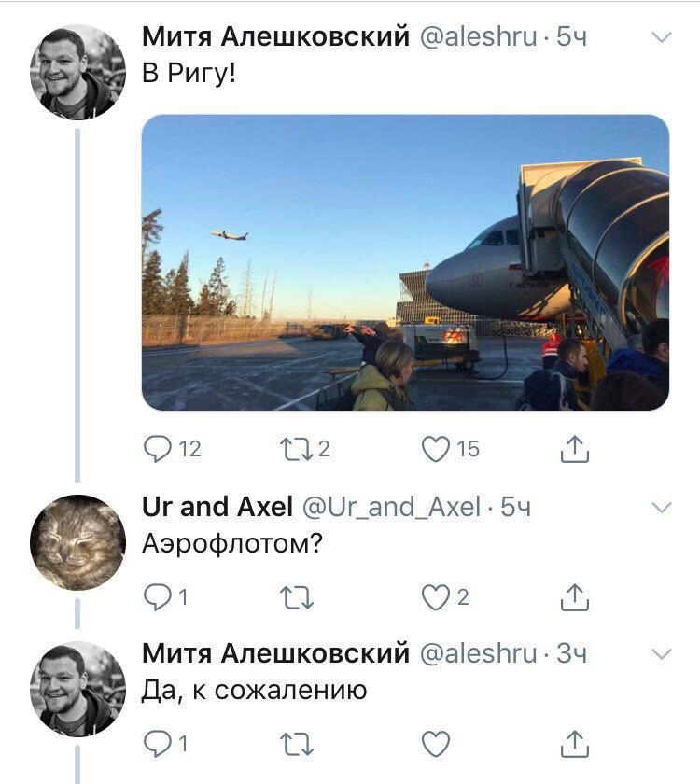Screen dimensions: 700x784
Task: Open the Ur and Axel profile name
Action: [x=217, y=507]
